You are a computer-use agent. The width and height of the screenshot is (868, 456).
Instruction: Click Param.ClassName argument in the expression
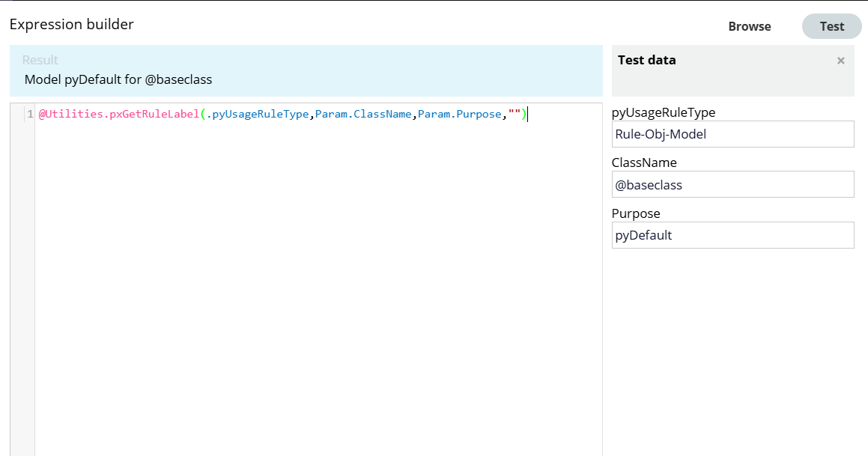point(363,115)
